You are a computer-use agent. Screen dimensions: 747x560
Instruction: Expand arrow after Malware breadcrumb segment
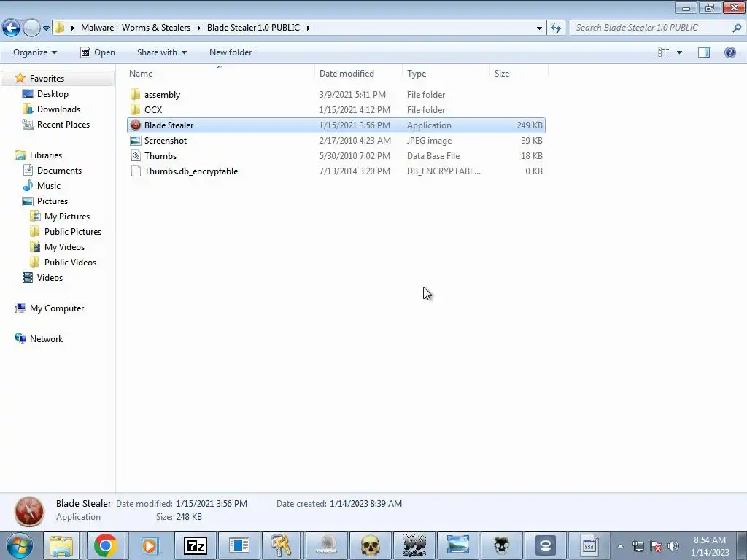[x=198, y=28]
